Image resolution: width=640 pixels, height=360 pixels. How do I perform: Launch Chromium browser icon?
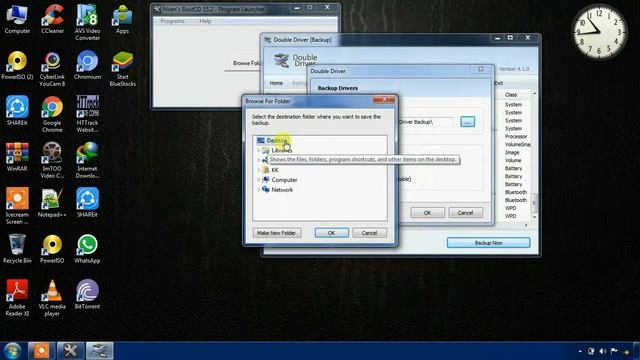(87, 65)
